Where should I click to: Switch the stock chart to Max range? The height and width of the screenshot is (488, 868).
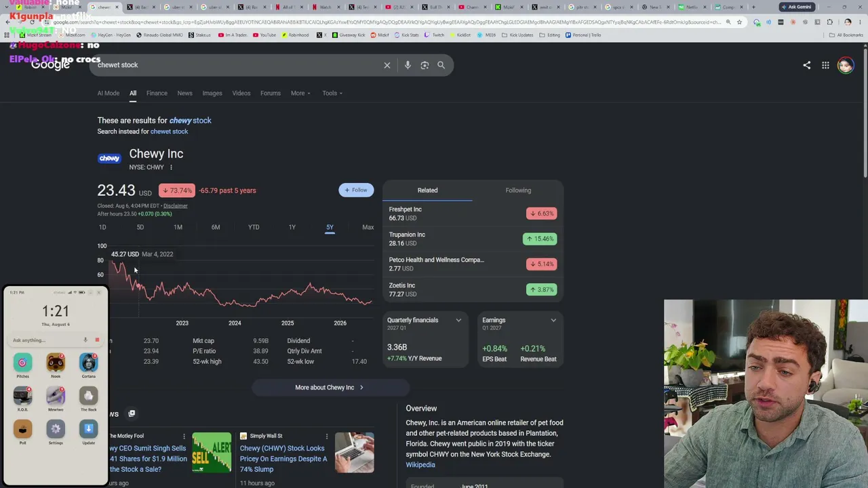368,228
